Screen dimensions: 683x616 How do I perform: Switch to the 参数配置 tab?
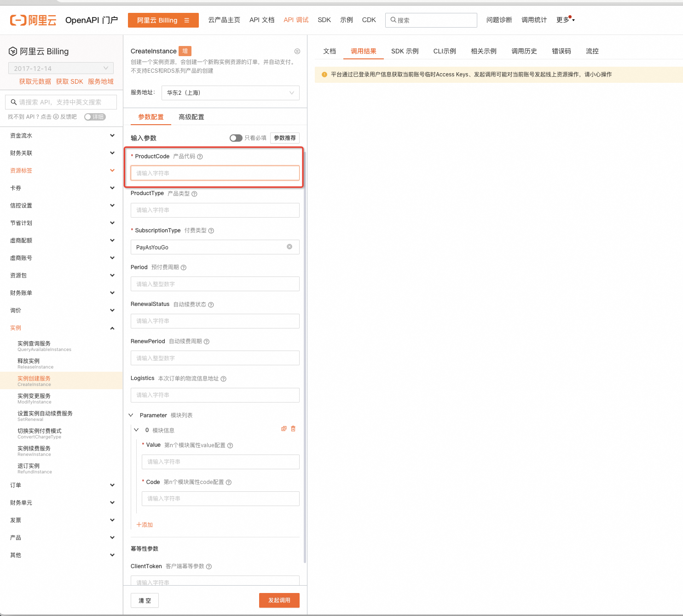151,117
